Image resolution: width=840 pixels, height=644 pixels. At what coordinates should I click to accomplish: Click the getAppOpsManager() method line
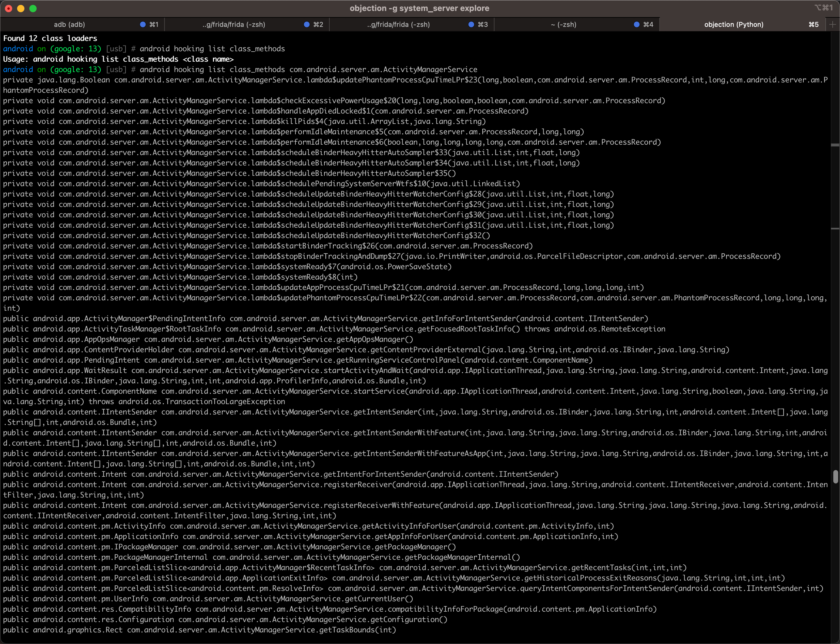point(208,339)
